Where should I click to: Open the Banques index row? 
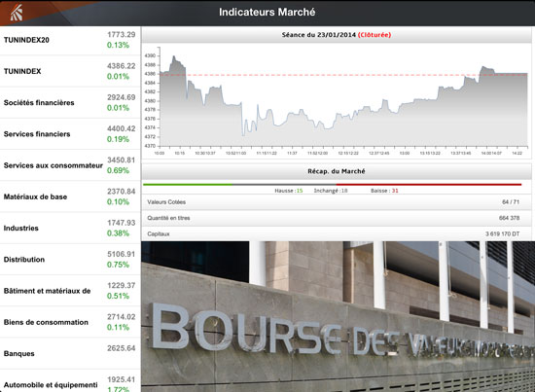click(x=70, y=353)
